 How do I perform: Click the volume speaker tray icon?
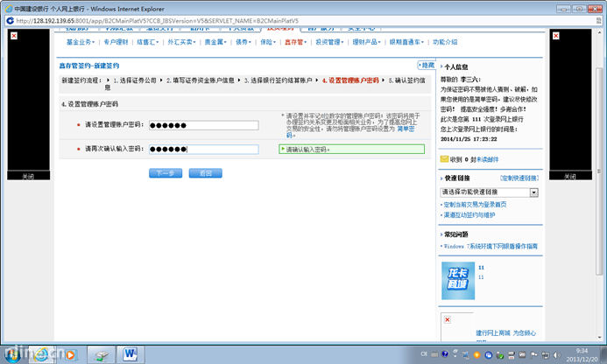[x=557, y=354]
